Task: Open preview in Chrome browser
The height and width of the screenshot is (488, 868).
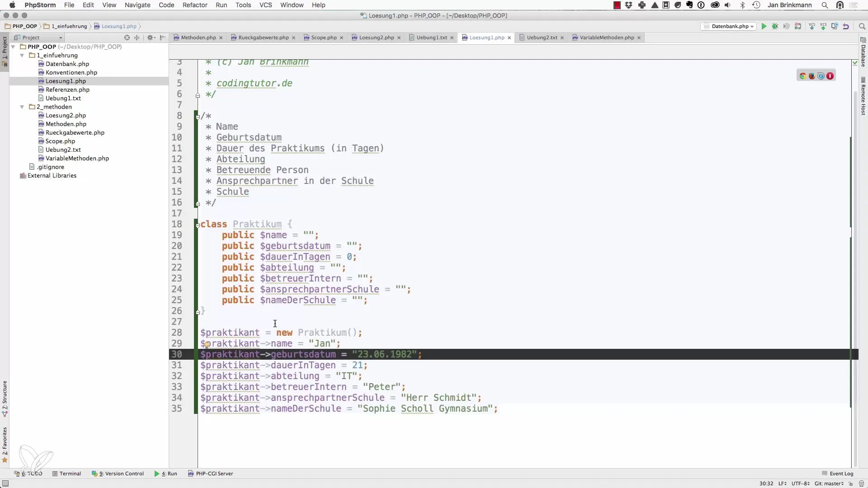Action: coord(803,76)
